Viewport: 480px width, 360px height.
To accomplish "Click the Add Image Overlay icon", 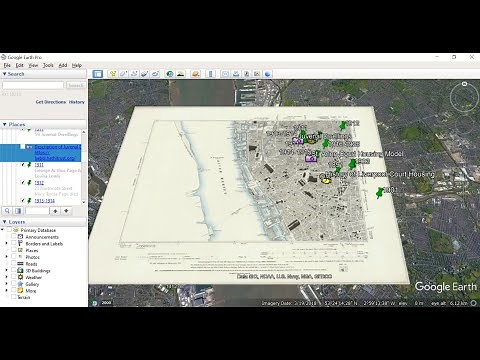I will [x=144, y=74].
